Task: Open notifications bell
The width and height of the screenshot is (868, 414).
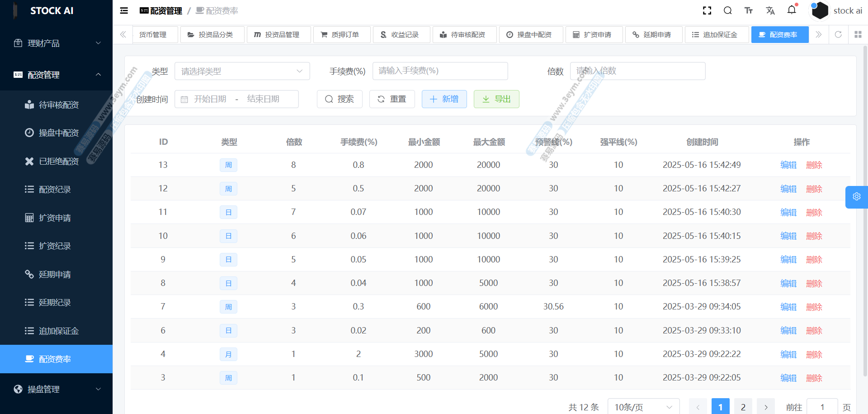Action: [792, 10]
